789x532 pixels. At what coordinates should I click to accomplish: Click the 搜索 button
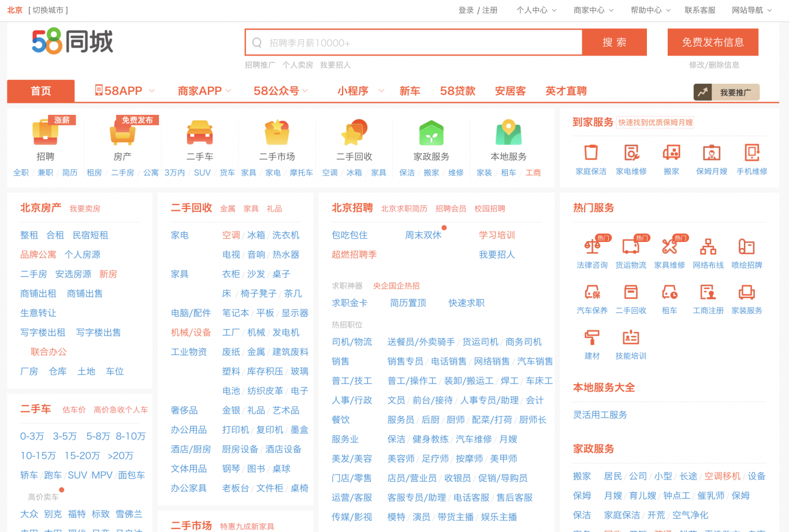tap(615, 42)
